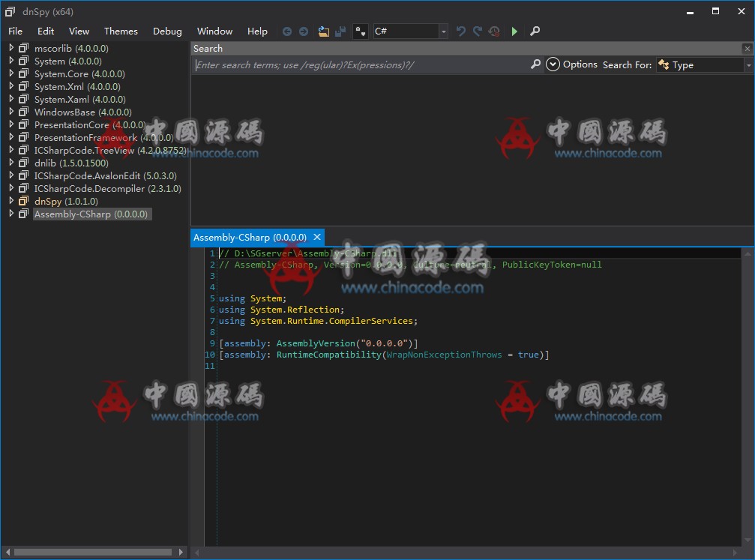This screenshot has width=755, height=560.
Task: Click RuntimeCompatibility in code line 10
Action: (329, 355)
